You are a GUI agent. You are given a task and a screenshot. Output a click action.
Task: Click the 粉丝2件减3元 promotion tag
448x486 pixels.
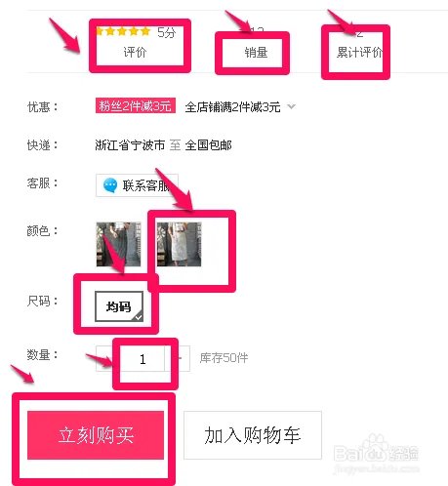(x=136, y=105)
